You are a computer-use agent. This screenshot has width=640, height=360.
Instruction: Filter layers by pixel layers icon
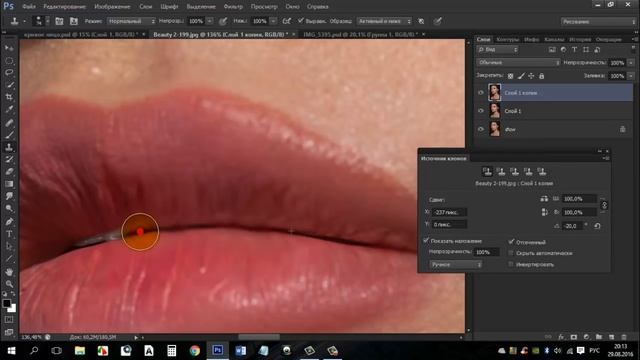552,49
